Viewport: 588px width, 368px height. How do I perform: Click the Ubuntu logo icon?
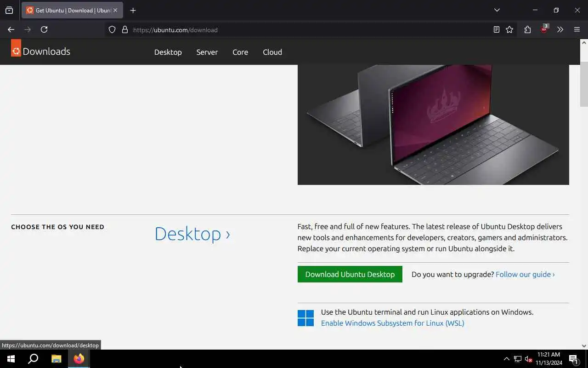(16, 48)
